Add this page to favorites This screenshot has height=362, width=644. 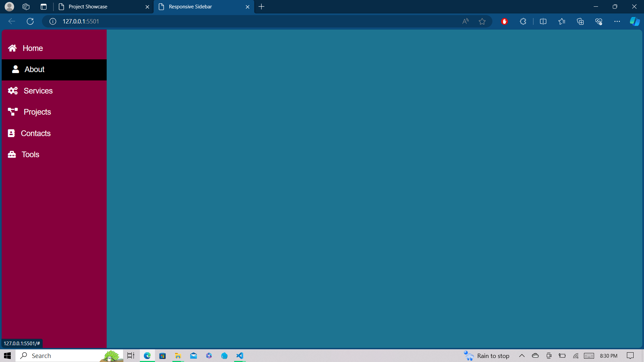coord(482,21)
